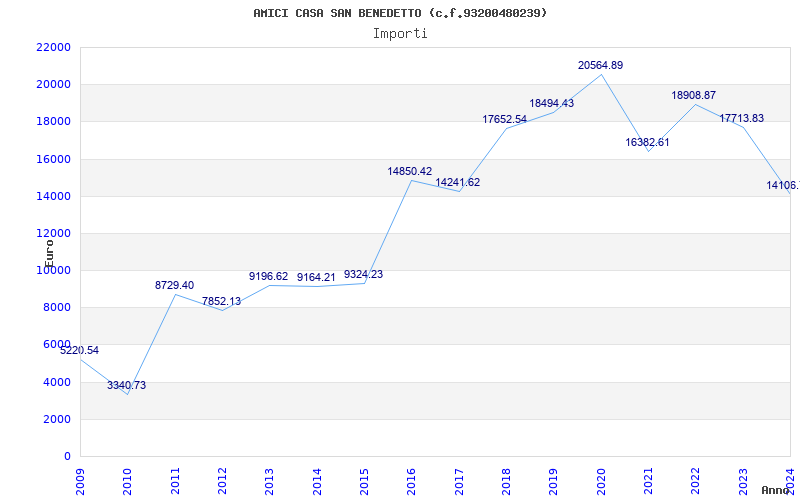The width and height of the screenshot is (800, 500).
Task: Click the x-axis year 2022
Action: click(x=695, y=482)
